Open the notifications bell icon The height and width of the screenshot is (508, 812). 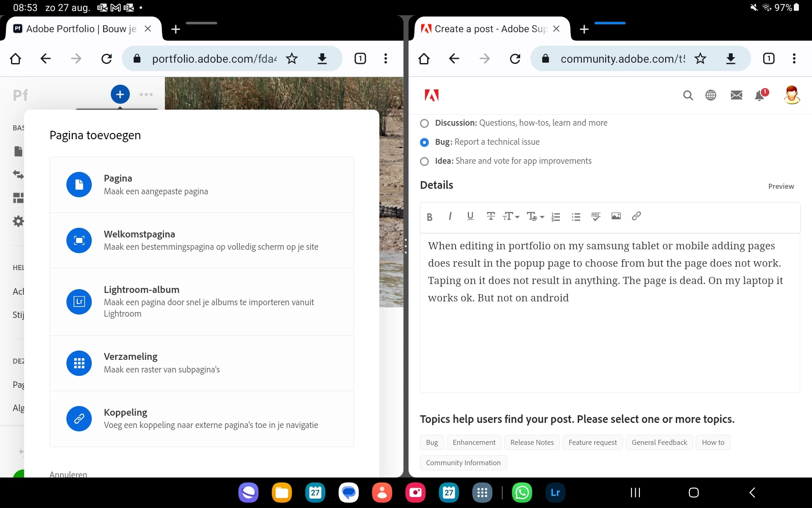point(760,96)
